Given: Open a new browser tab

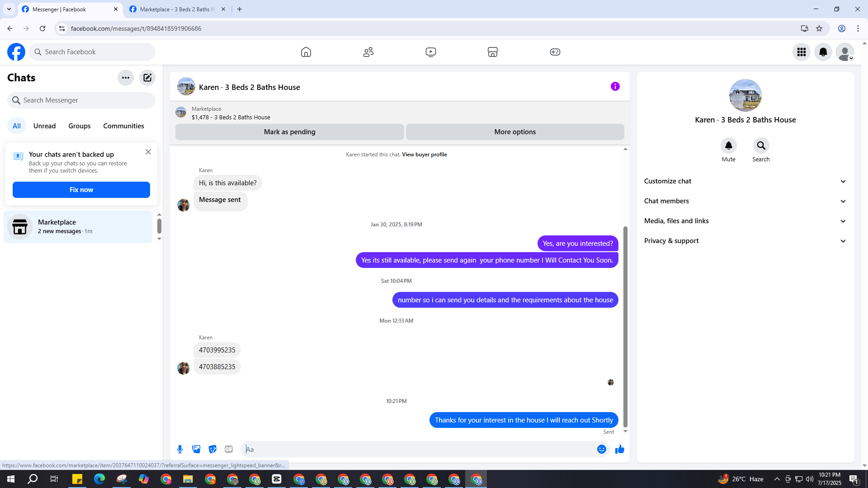Looking at the screenshot, I should pos(240,9).
